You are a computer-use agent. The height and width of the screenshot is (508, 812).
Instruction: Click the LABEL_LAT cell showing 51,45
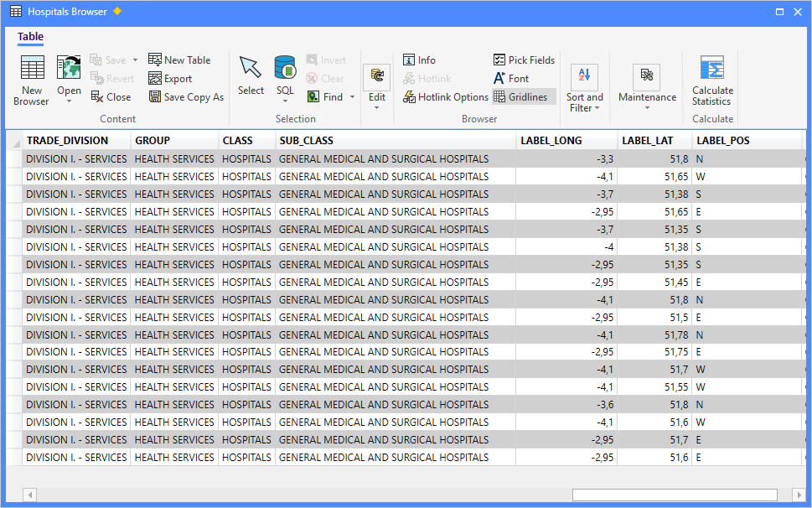tap(654, 283)
